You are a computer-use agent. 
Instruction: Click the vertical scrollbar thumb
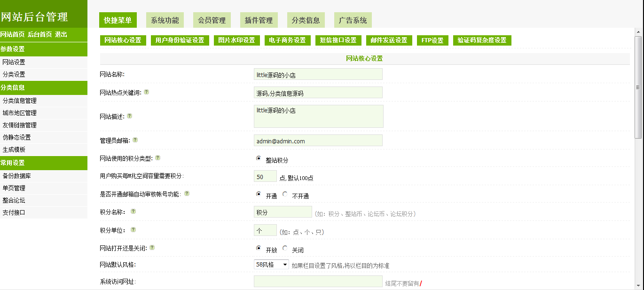(638, 87)
